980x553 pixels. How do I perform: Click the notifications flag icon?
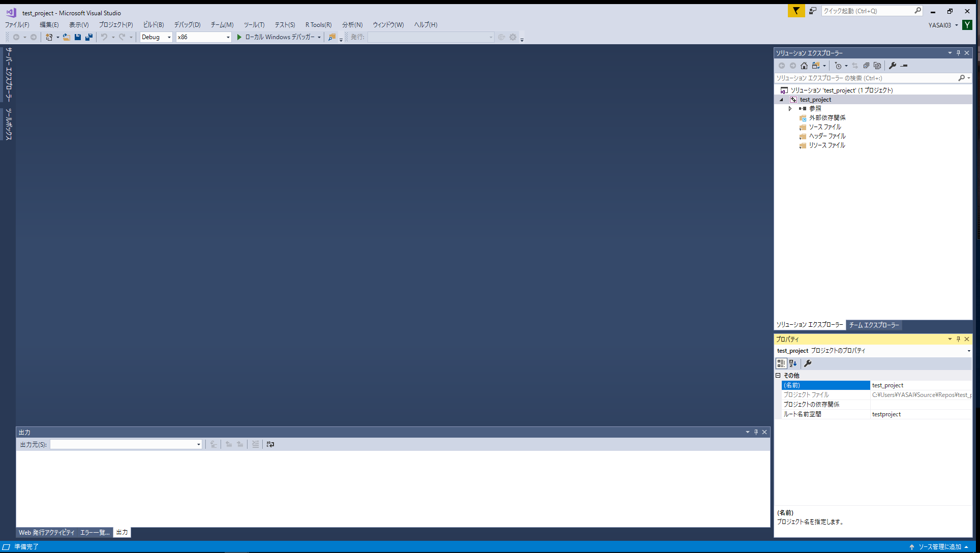[x=796, y=11]
